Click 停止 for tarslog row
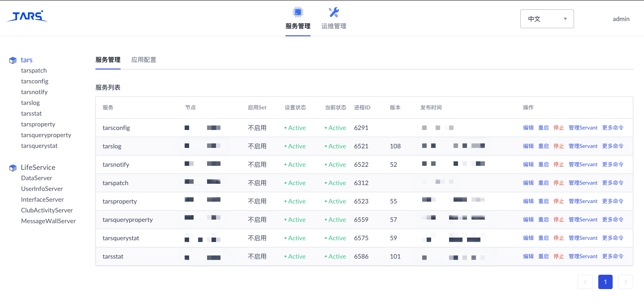Image resolution: width=644 pixels, height=307 pixels. pyautogui.click(x=559, y=146)
